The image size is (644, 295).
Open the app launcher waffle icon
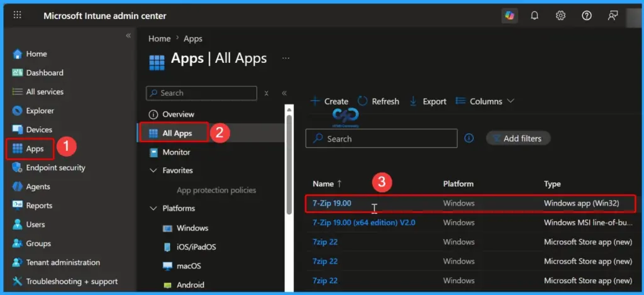(x=17, y=15)
